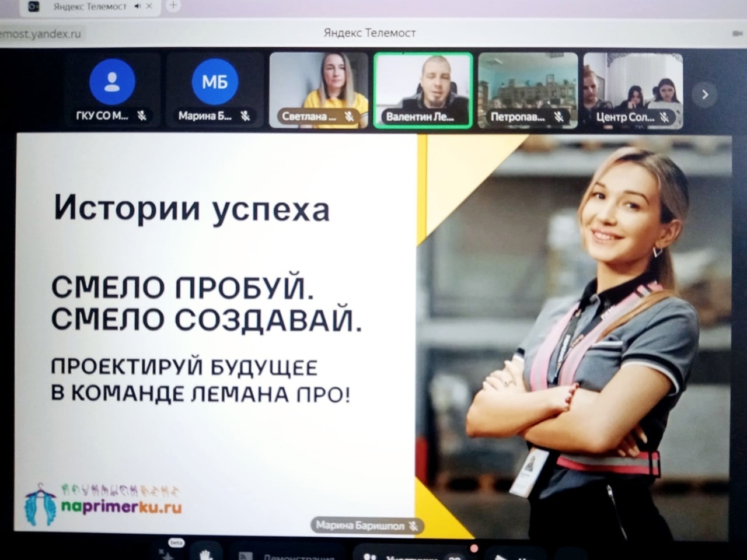
Task: Click the В КОМАНДЕ ЛЕМАНА ПРО! slide line
Action: 201,394
